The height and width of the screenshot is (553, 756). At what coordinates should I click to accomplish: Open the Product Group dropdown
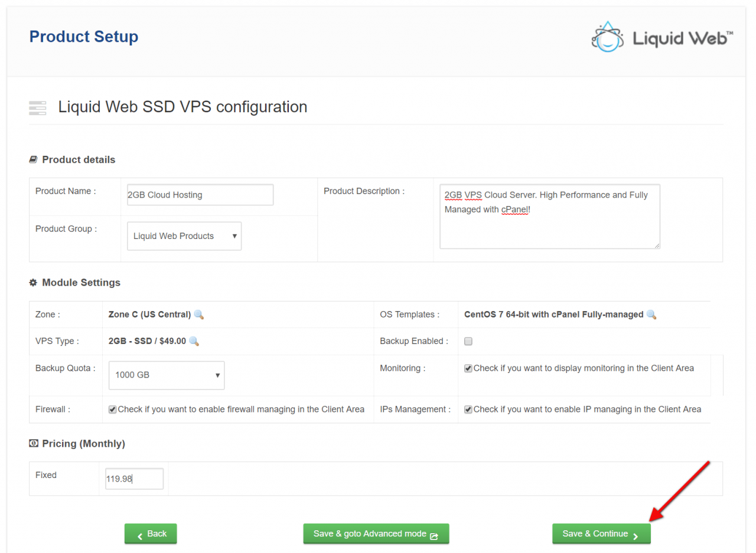point(184,236)
